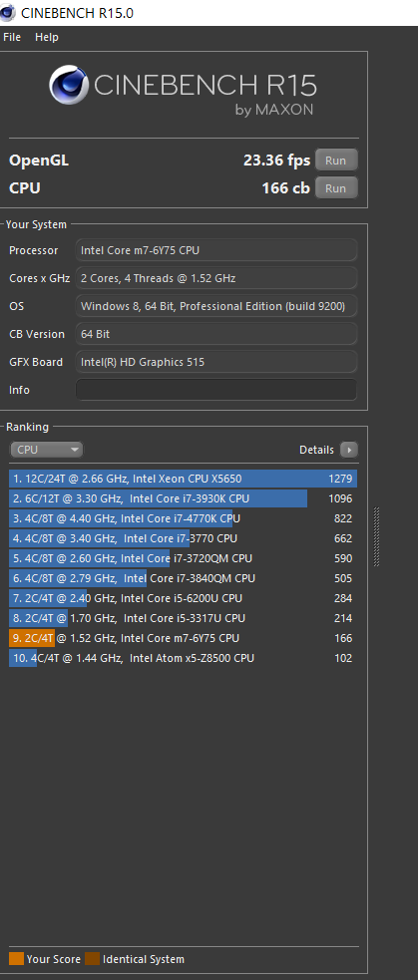Viewport: 418px width, 980px height.
Task: Run the OpenGL benchmark
Action: pyautogui.click(x=336, y=161)
